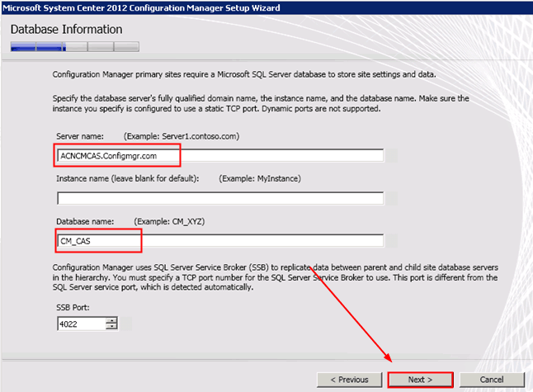Select the Database name field with CM_CAS
533x392 pixels.
click(220, 241)
